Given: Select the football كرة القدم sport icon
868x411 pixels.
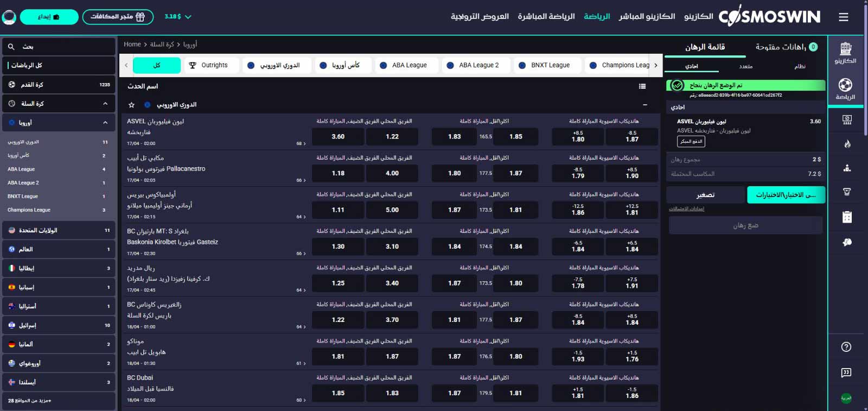Looking at the screenshot, I should pyautogui.click(x=12, y=85).
